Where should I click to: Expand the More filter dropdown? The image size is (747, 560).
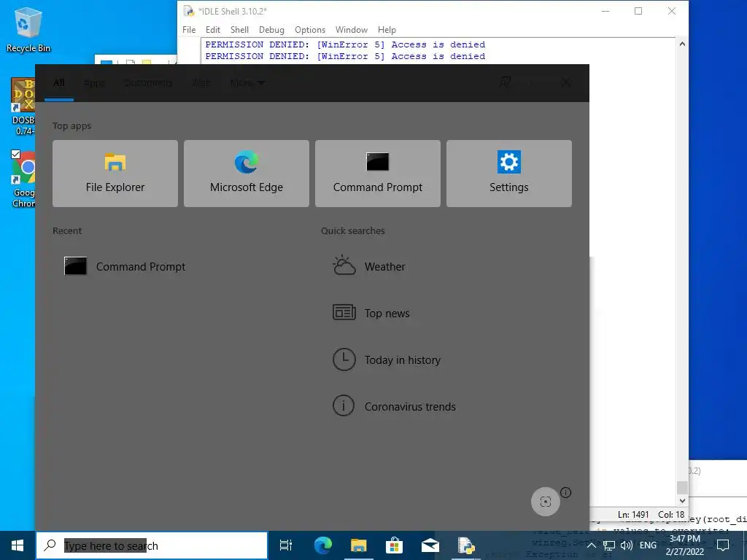(x=247, y=83)
